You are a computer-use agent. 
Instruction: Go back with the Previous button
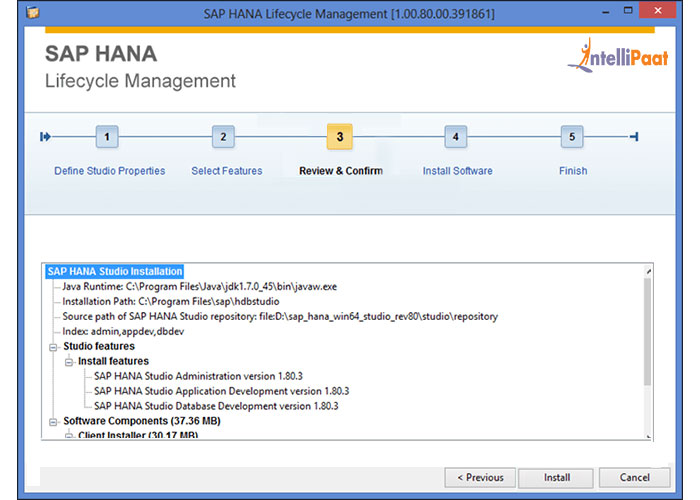coord(480,478)
